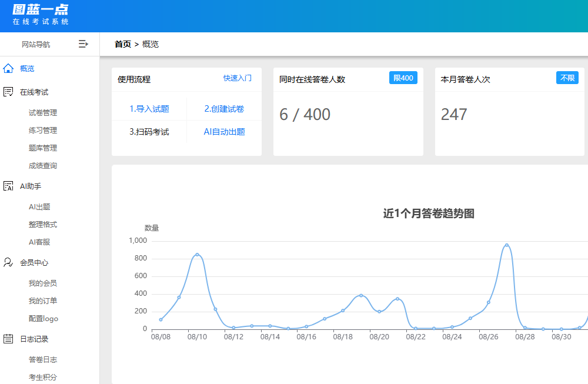
Task: Click the 近1个月答卷趋势图 chart title
Action: (x=429, y=213)
